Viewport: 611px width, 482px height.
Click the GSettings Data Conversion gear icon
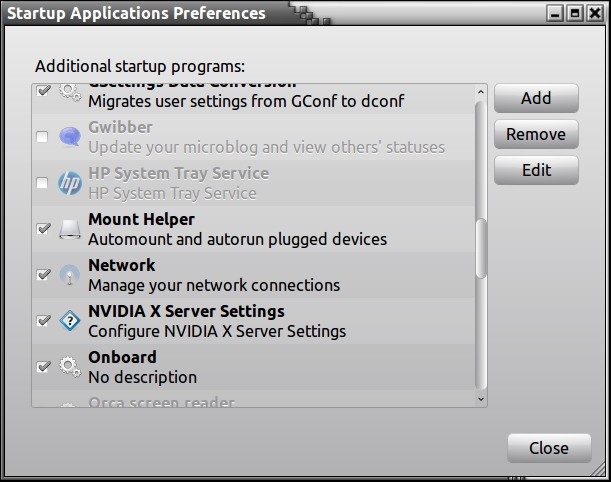(x=69, y=92)
